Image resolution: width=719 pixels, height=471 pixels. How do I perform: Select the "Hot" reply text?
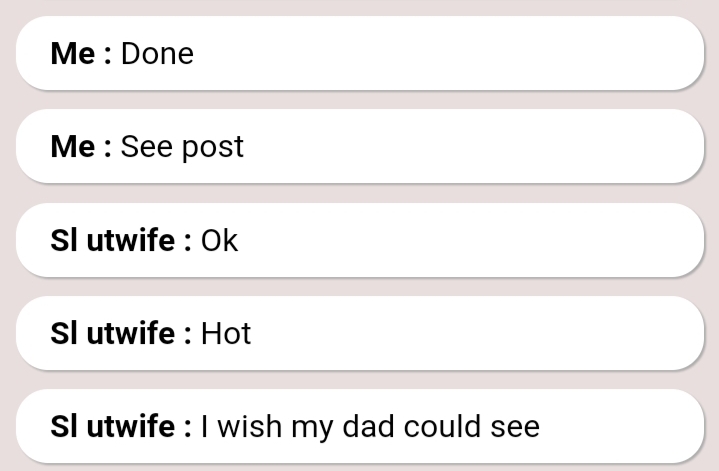tap(226, 333)
